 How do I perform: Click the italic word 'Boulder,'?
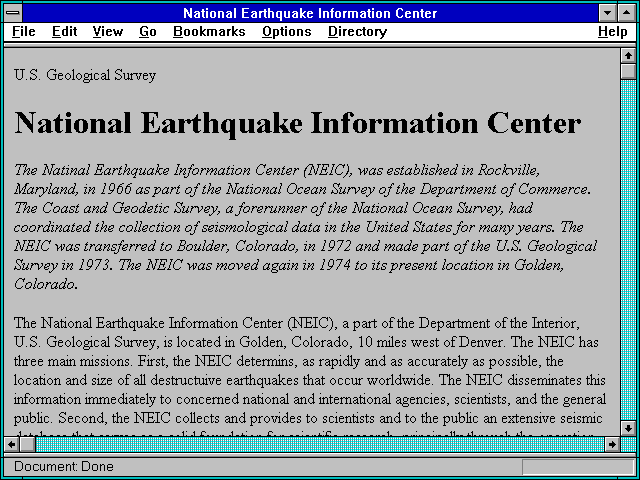coord(203,246)
